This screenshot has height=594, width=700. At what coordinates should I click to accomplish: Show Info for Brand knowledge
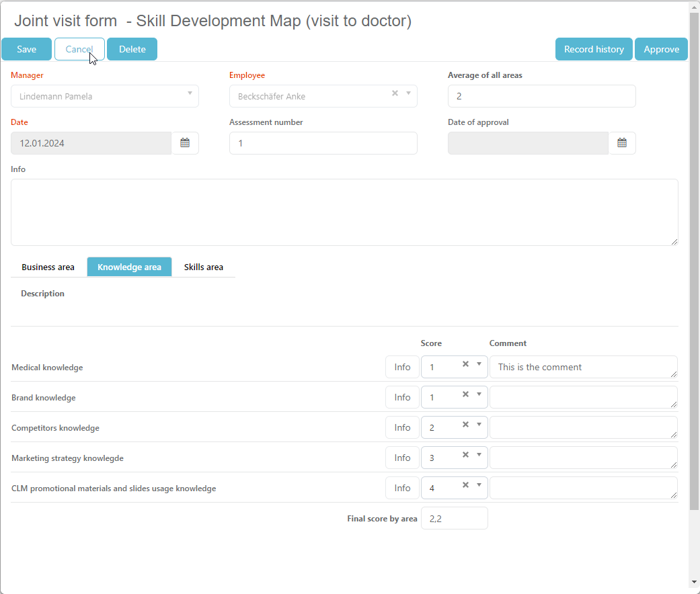[402, 397]
